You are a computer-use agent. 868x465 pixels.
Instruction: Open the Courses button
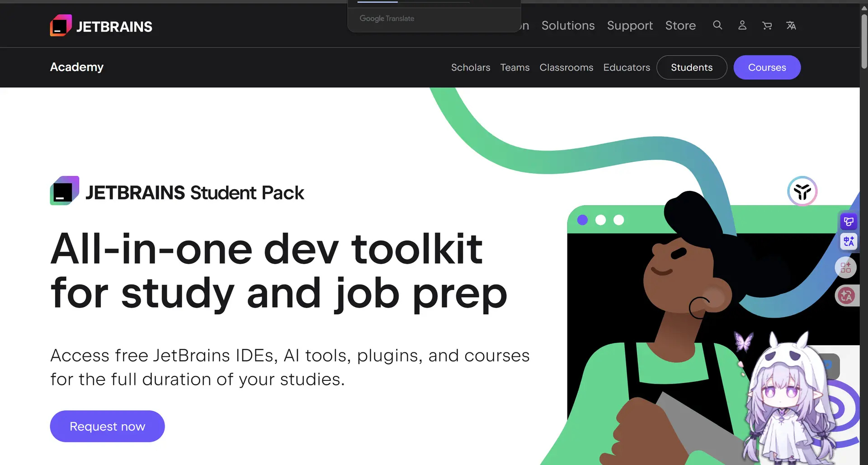[x=767, y=67]
